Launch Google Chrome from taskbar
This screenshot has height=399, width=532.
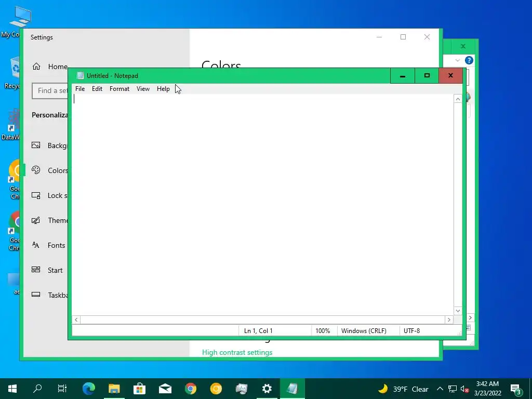tap(191, 389)
